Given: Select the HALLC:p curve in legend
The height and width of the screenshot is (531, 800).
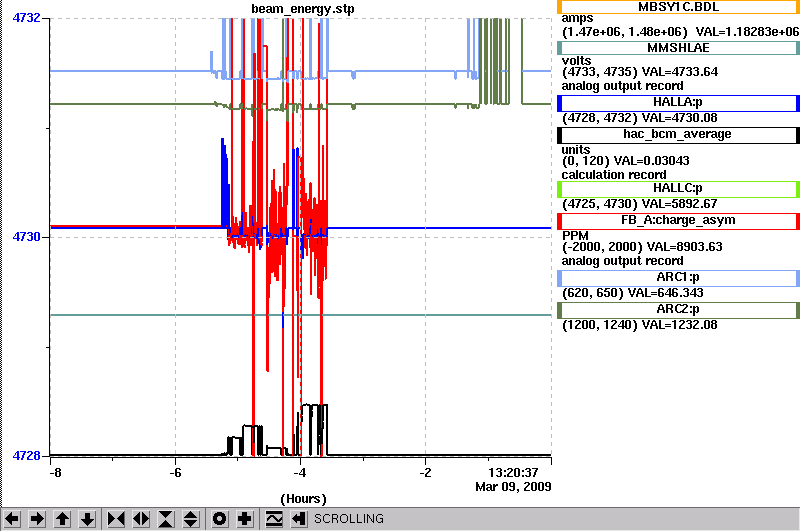Looking at the screenshot, I should [678, 189].
